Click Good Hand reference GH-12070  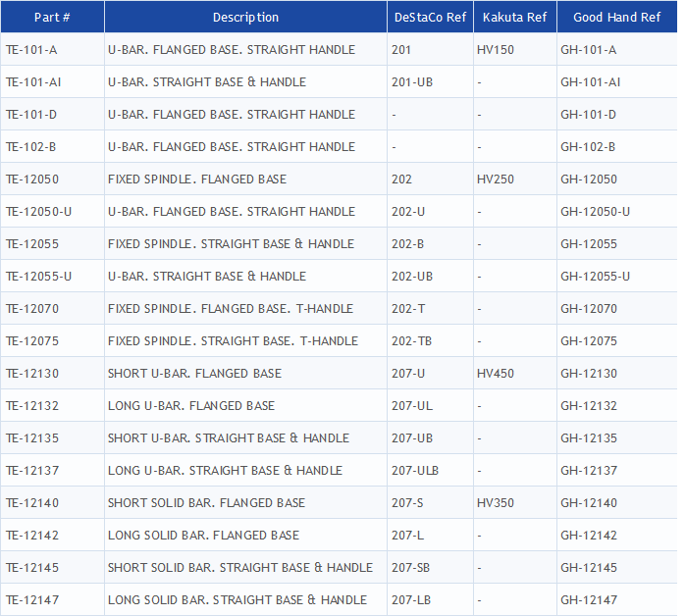[x=589, y=308]
